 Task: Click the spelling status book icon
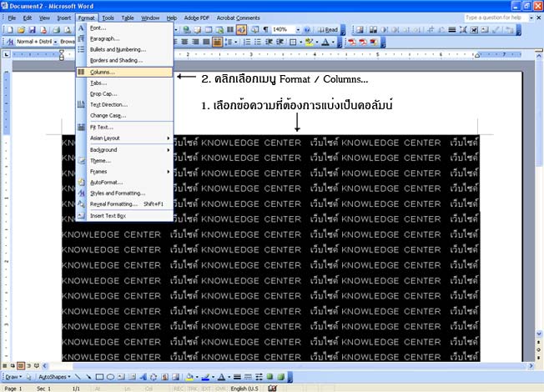click(x=272, y=388)
